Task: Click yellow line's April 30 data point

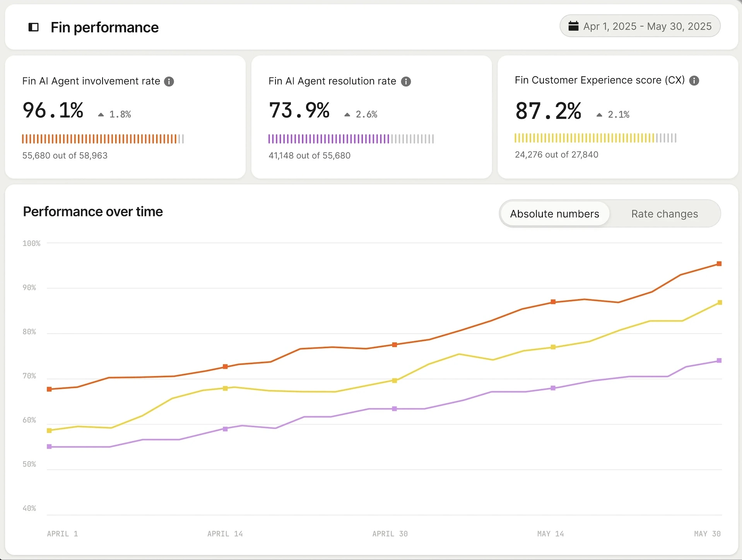Action: 395,381
